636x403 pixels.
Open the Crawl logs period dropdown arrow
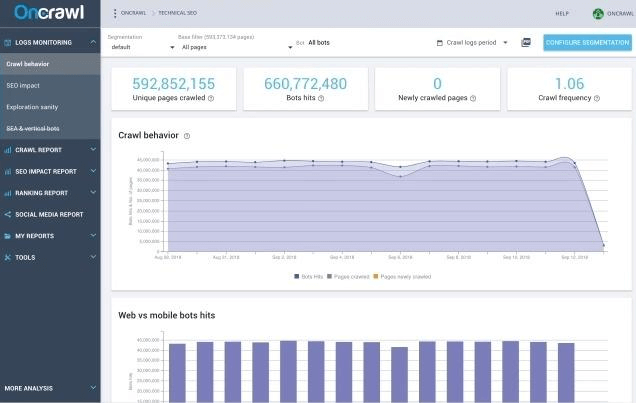[505, 43]
